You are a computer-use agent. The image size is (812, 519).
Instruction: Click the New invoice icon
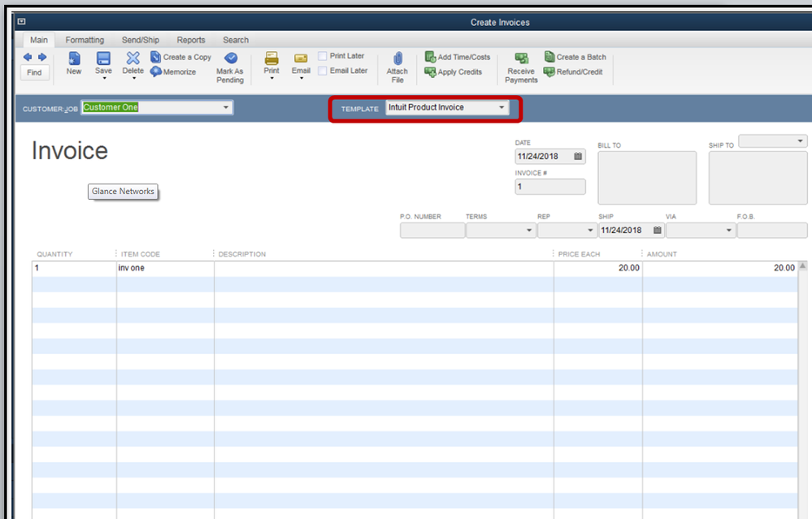pos(74,58)
